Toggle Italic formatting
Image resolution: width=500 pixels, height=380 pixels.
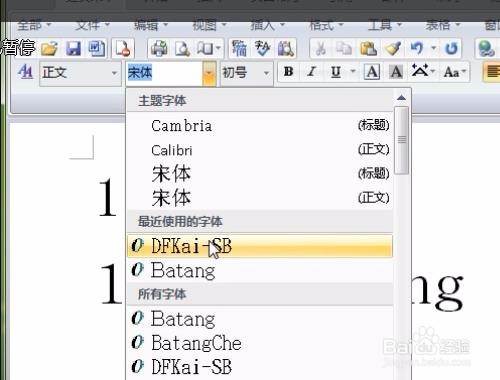(312, 72)
